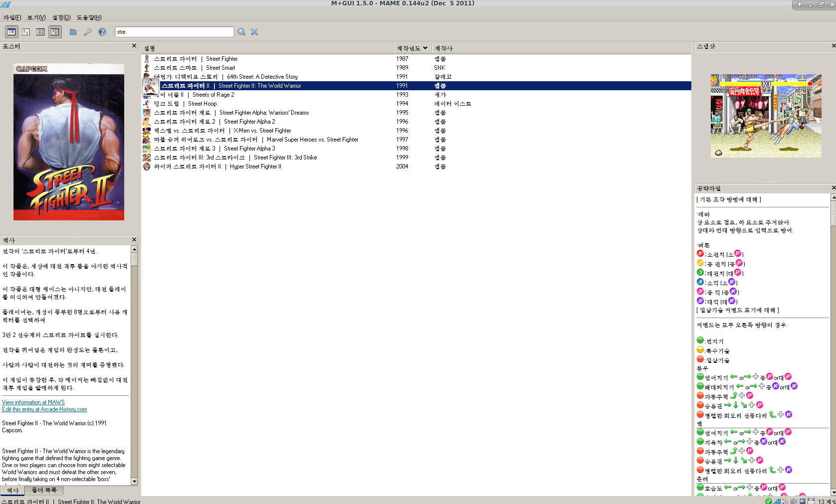Click the colored squares status bar icon
Viewport: 836px width, 504px height.
[785, 501]
